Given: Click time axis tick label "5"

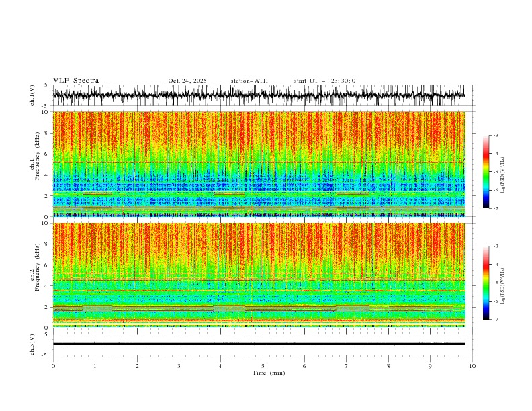Looking at the screenshot, I should [x=263, y=366].
